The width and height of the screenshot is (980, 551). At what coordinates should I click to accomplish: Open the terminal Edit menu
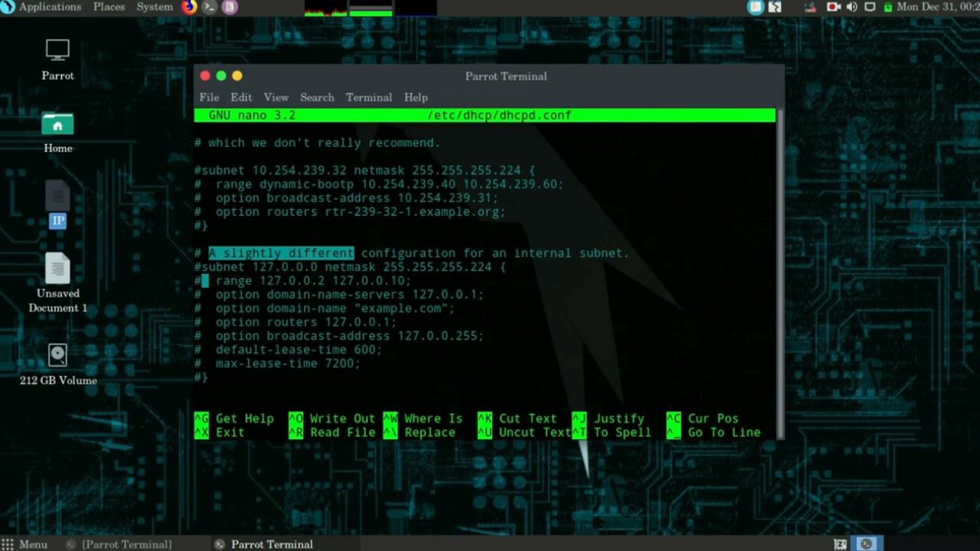point(241,97)
